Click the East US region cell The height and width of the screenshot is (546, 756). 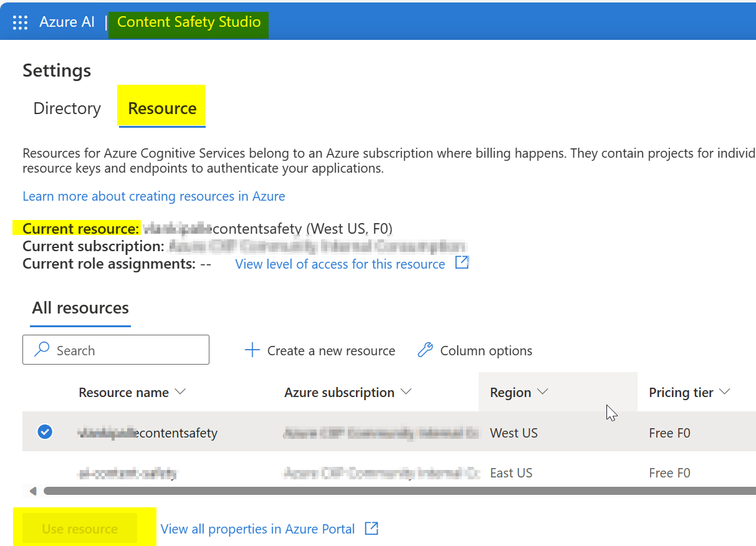coord(511,473)
